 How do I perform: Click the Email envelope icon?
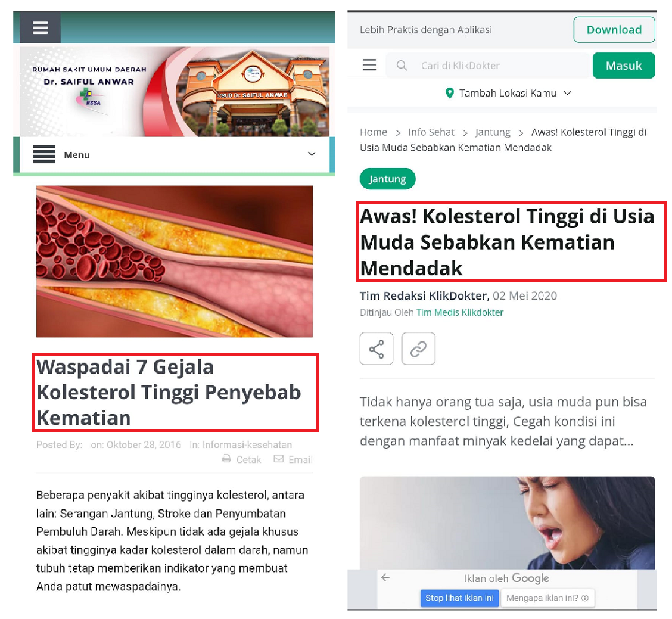pos(279,459)
